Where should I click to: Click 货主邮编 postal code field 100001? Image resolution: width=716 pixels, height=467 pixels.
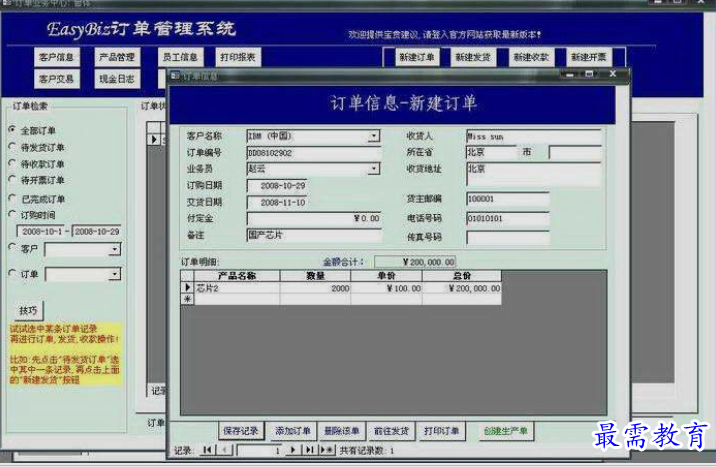(x=507, y=199)
